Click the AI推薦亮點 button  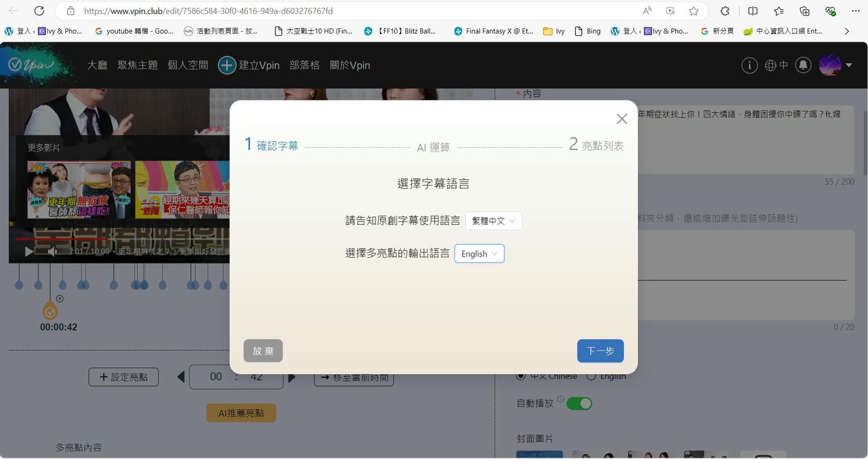pos(241,413)
